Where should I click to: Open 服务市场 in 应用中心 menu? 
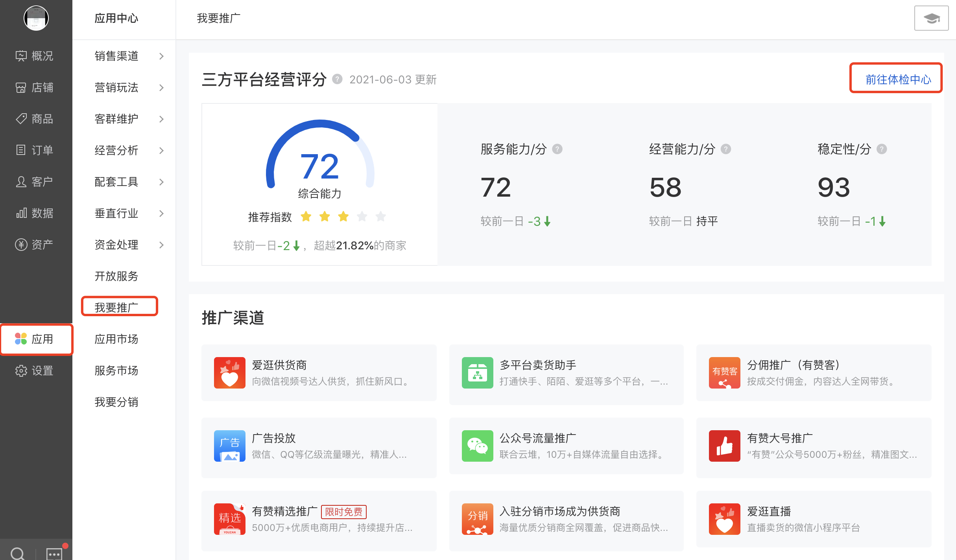[x=116, y=370]
